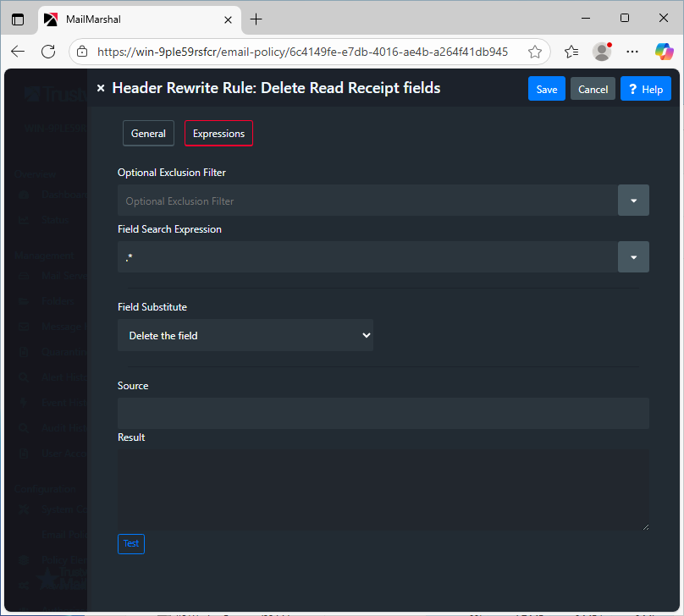Click the Save button
684x616 pixels.
(547, 89)
